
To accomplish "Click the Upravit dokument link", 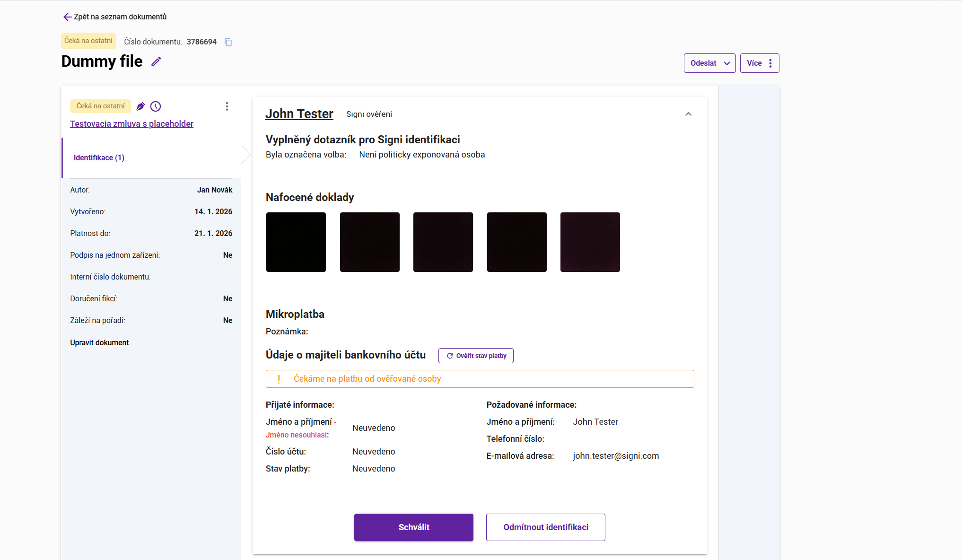I will (x=99, y=342).
